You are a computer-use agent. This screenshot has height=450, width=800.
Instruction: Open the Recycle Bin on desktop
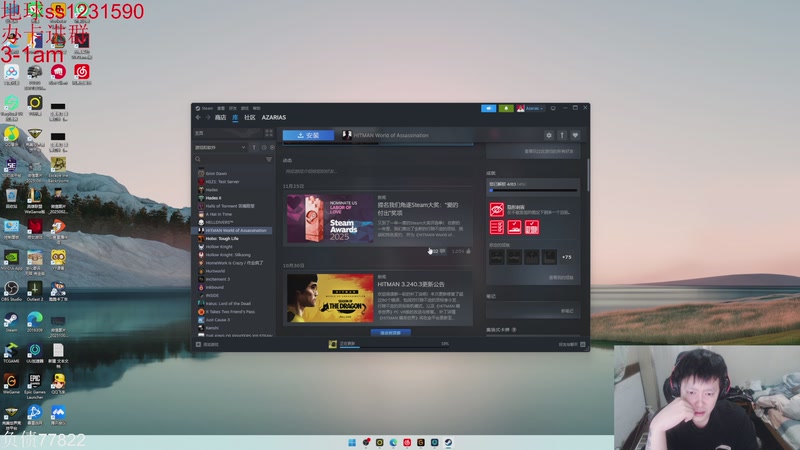[x=11, y=198]
